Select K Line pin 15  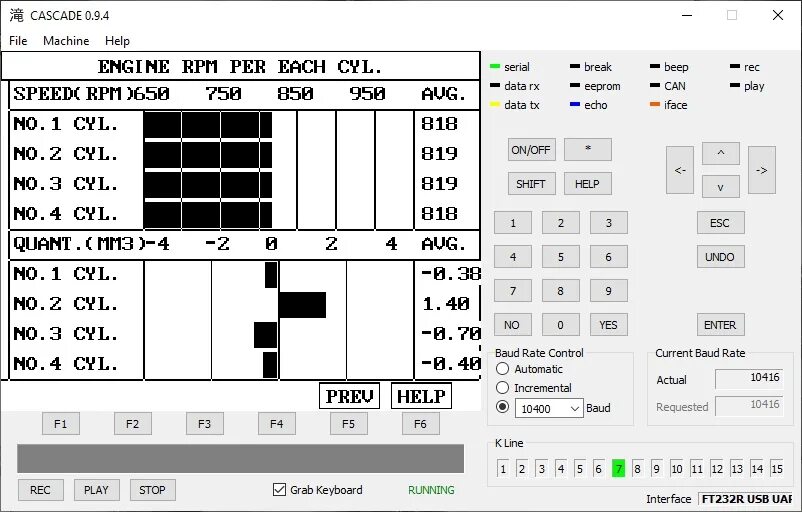776,469
